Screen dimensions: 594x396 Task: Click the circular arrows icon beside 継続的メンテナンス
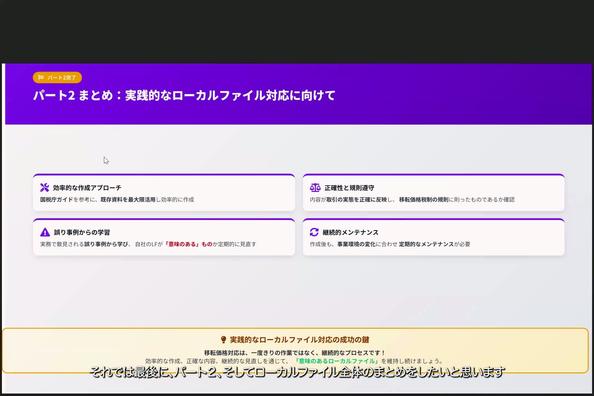(314, 232)
